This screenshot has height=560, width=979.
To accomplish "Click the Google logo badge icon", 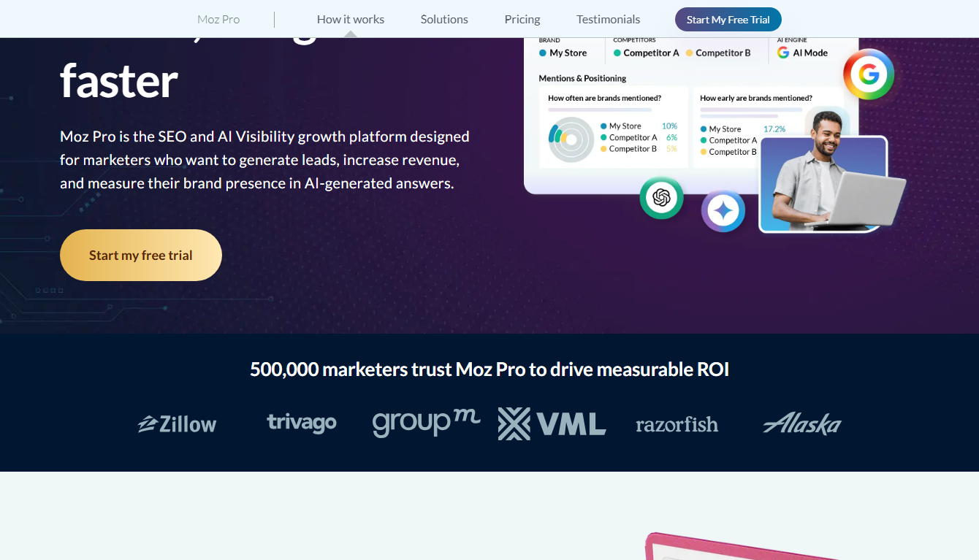I will tap(869, 74).
